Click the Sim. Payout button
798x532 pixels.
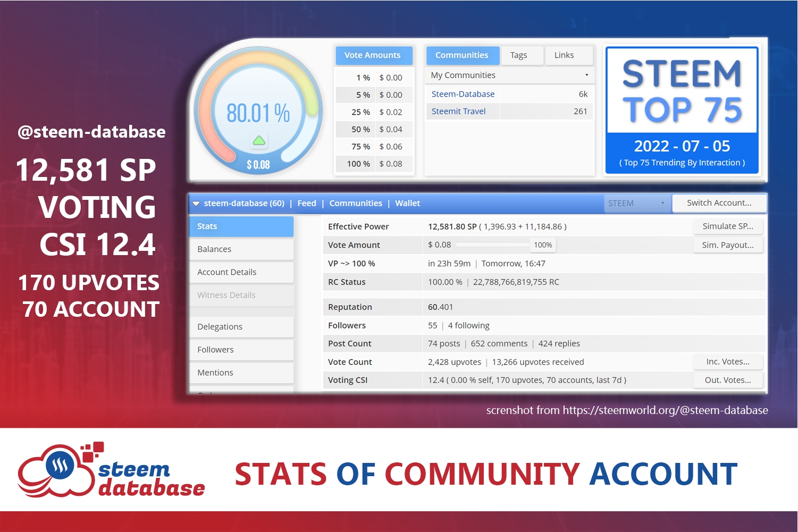[x=728, y=245]
